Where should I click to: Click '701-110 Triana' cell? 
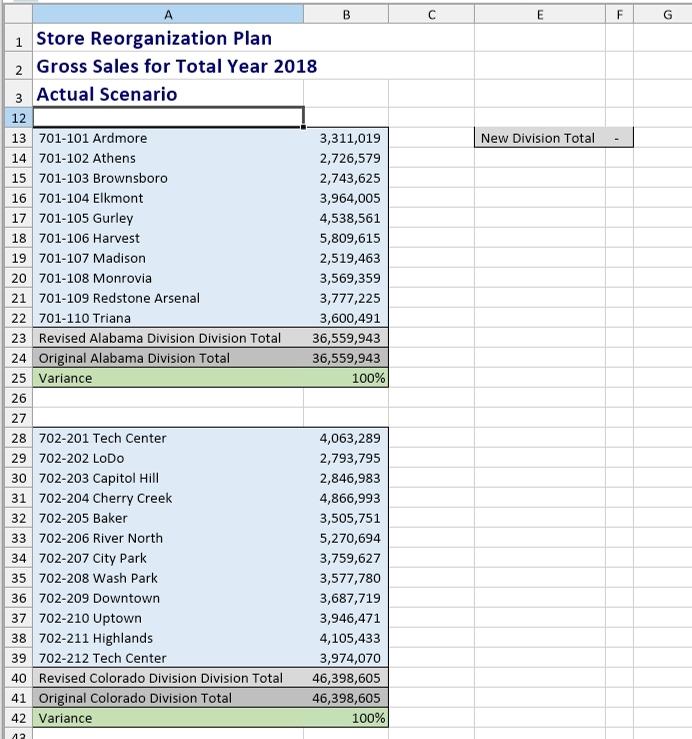pyautogui.click(x=168, y=318)
